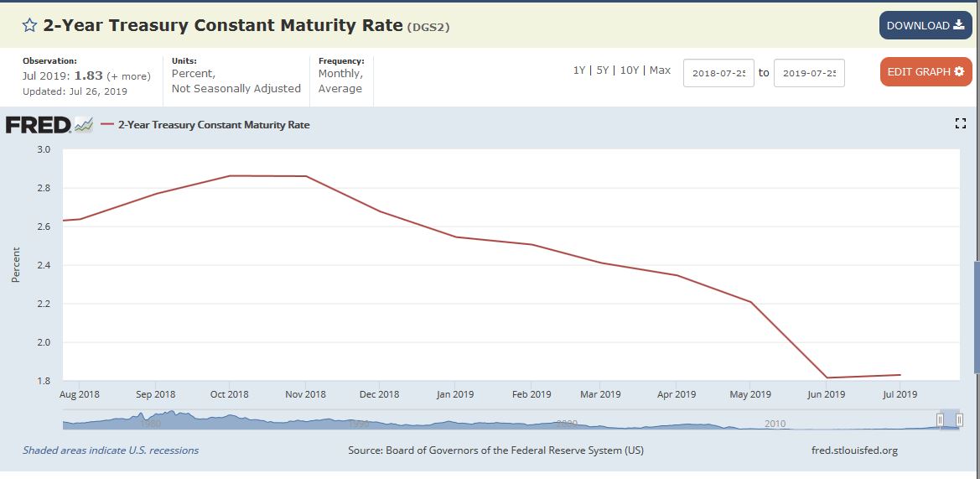
Task: Click the gear icon in EDIT GRAPH button
Action: click(x=959, y=72)
